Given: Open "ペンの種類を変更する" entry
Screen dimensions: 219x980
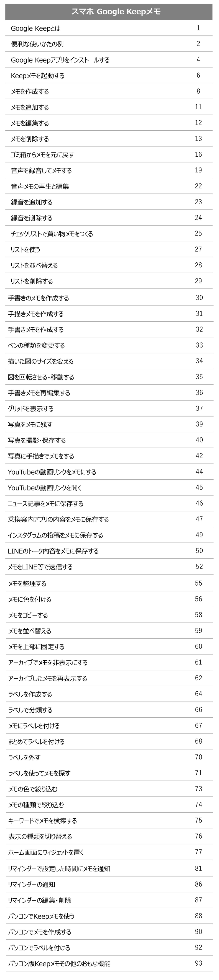Looking at the screenshot, I should coord(37,345).
